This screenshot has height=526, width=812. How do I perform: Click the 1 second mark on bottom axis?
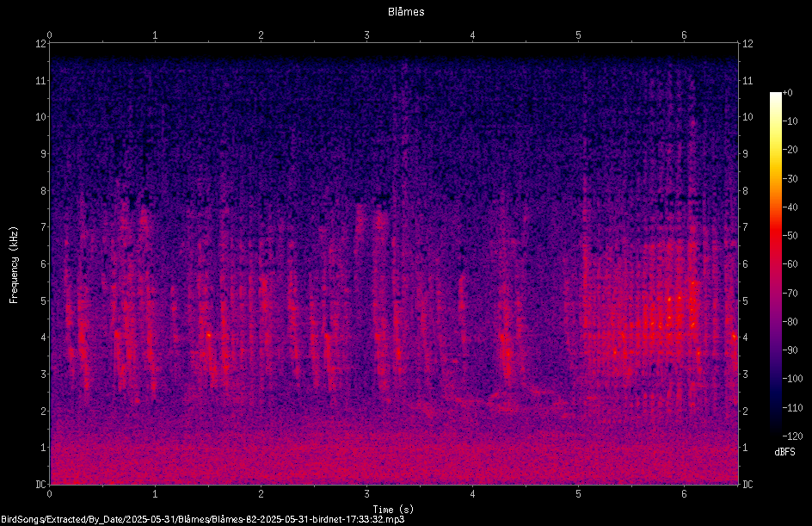click(x=155, y=494)
